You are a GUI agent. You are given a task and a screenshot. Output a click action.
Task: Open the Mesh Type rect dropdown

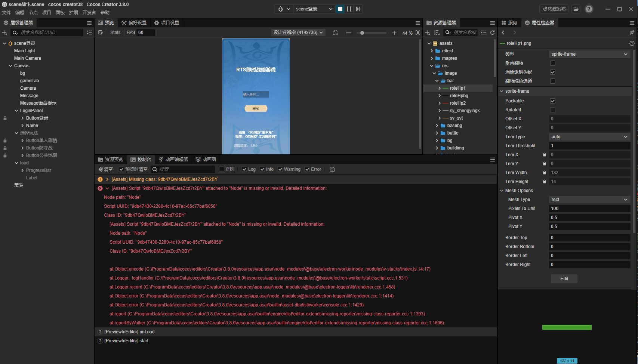589,200
